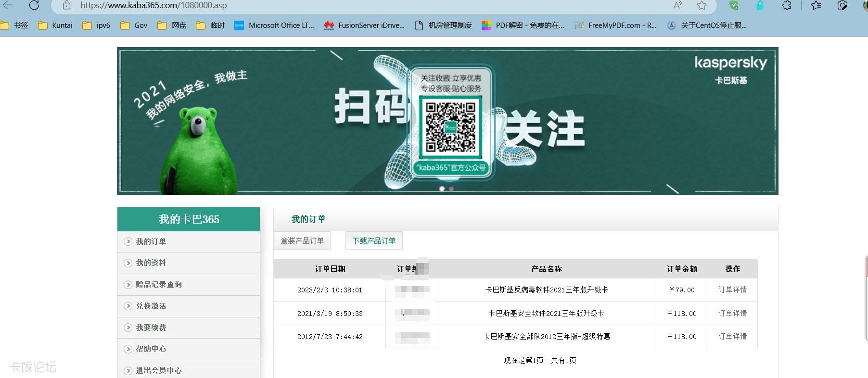Click arrow icon beside 我的订单
The image size is (868, 378).
click(128, 241)
